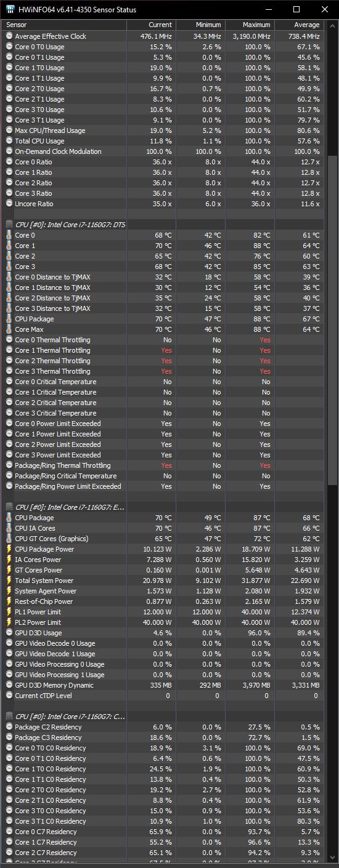Image resolution: width=339 pixels, height=868 pixels.
Task: Click clock icon beside Average Effective Clock
Action: 9,36
